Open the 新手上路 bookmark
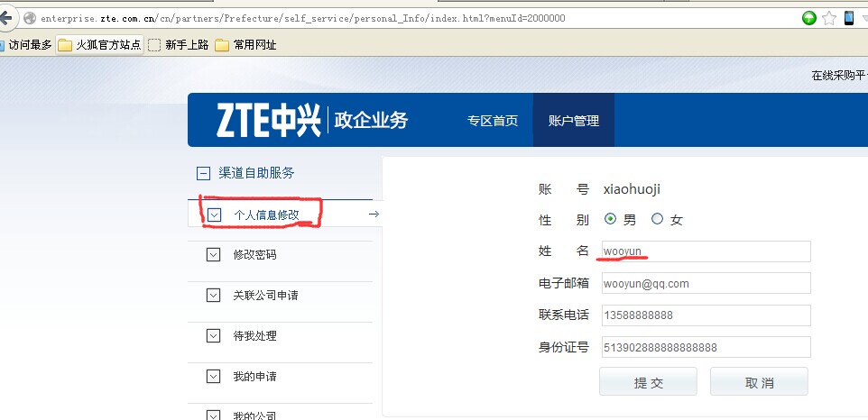868x420 pixels. 179,45
